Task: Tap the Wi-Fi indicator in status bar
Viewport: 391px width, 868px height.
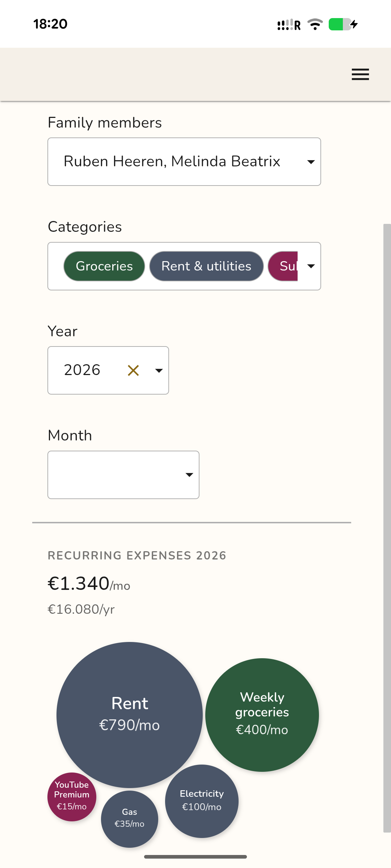Action: [315, 24]
